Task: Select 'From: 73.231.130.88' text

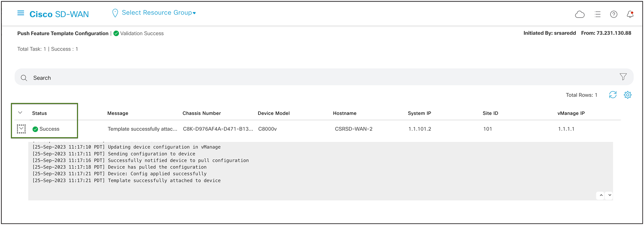Action: tap(606, 33)
